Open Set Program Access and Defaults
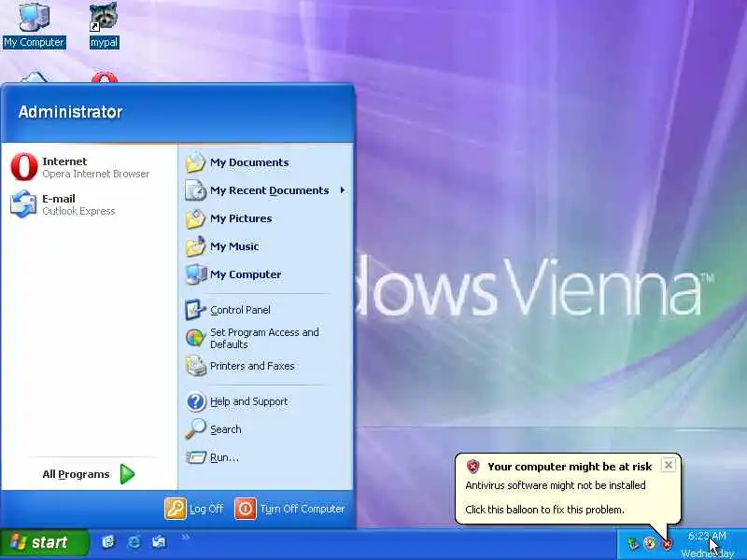This screenshot has height=560, width=747. pyautogui.click(x=265, y=338)
